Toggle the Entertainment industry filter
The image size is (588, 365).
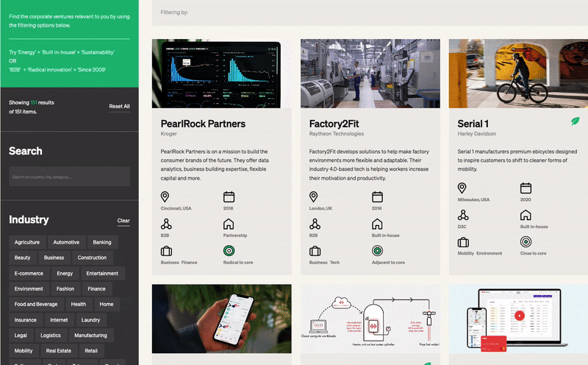tap(102, 273)
